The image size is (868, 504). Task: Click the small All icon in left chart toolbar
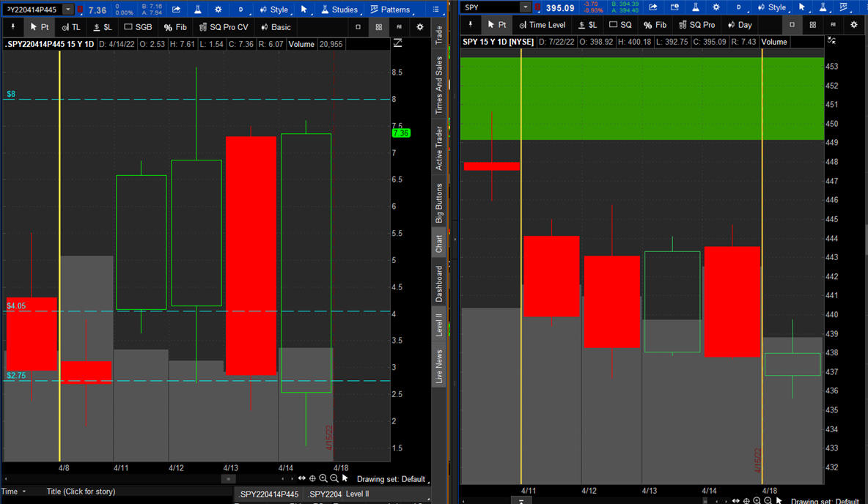pyautogui.click(x=399, y=27)
